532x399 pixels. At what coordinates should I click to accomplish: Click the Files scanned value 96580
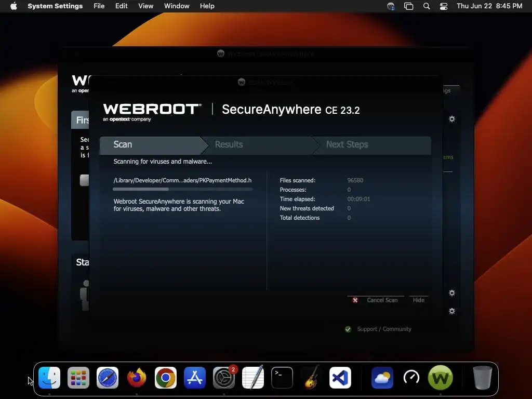355,180
